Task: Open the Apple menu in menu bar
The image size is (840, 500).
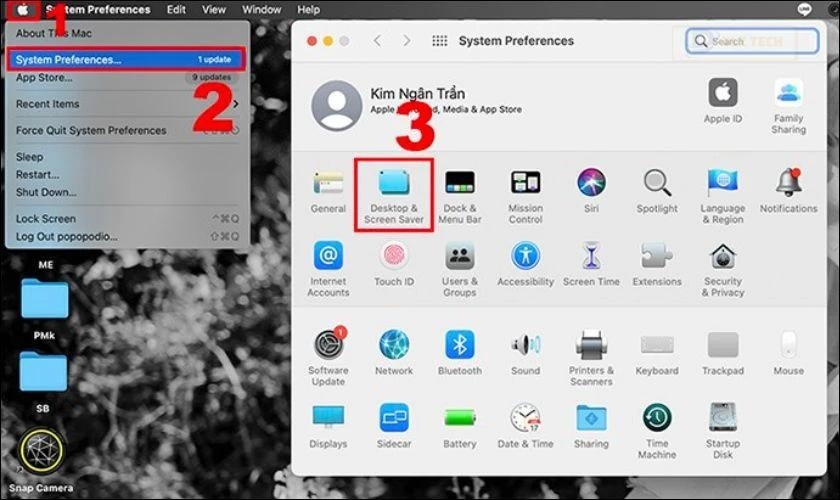Action: click(x=23, y=10)
